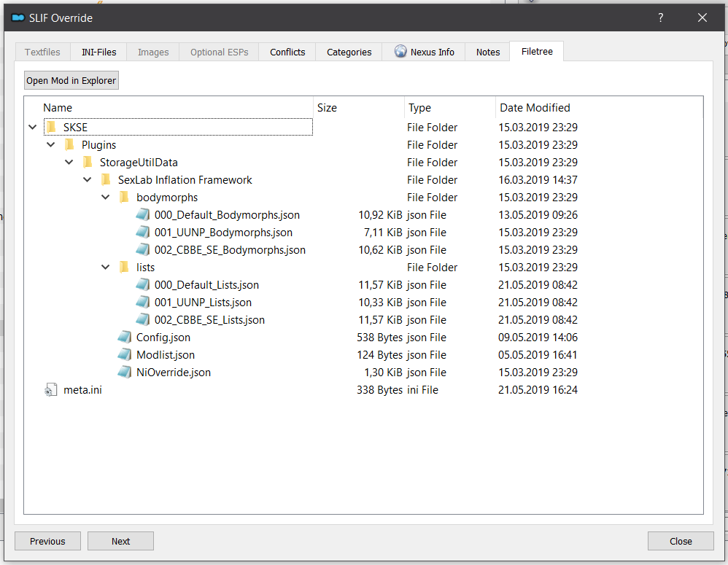
Task: Click the 000_Default_Lists.json file icon
Action: (142, 285)
